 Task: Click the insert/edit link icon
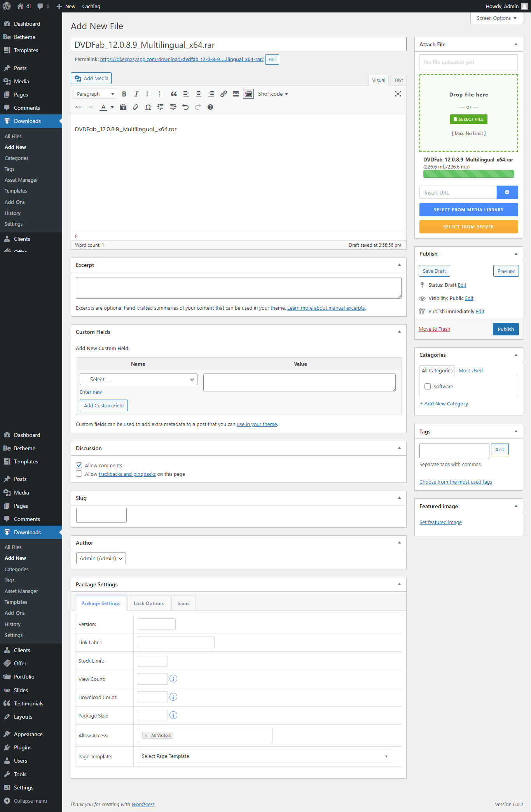click(224, 94)
